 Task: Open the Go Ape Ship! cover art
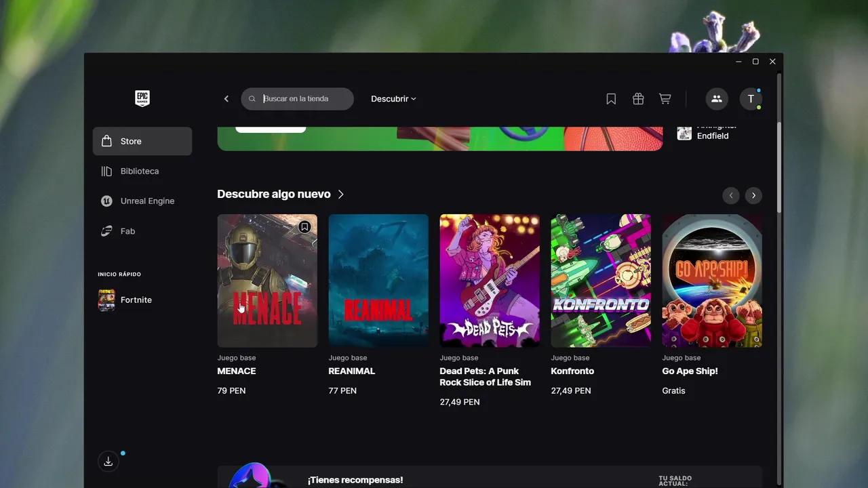pos(712,281)
